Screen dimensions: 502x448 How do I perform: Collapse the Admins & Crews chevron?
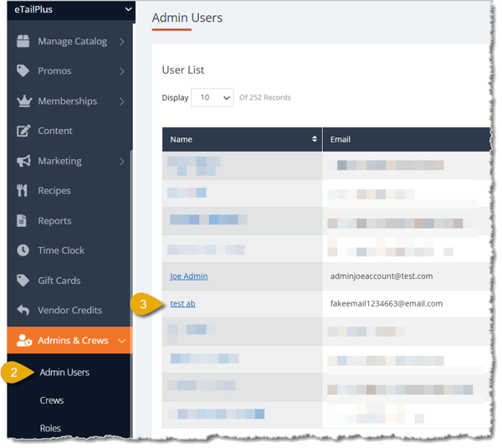click(122, 342)
